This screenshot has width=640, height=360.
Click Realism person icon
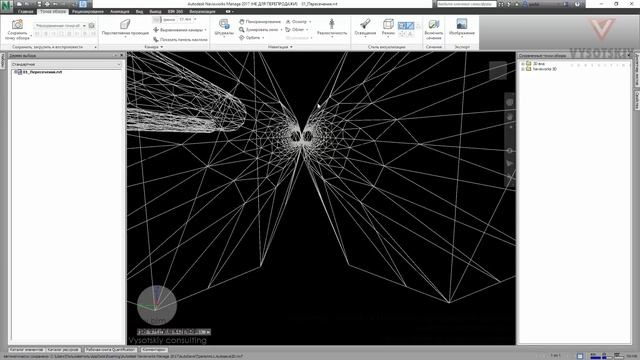click(x=332, y=24)
